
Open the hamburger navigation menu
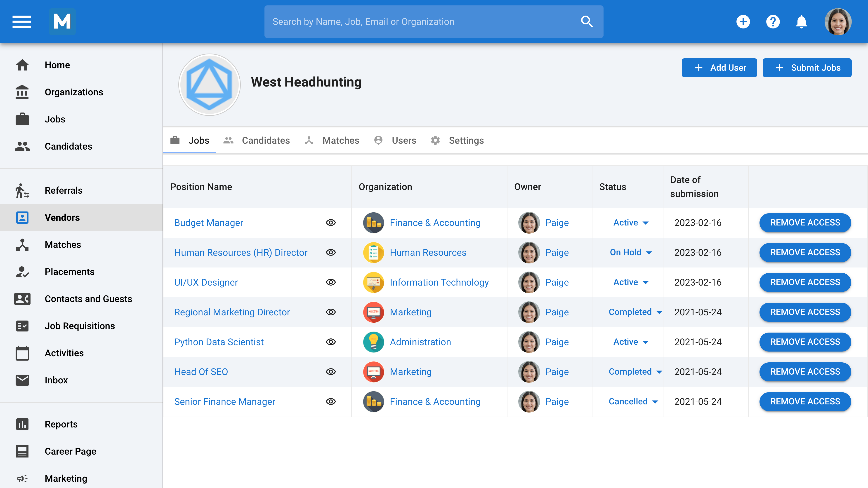(x=21, y=21)
